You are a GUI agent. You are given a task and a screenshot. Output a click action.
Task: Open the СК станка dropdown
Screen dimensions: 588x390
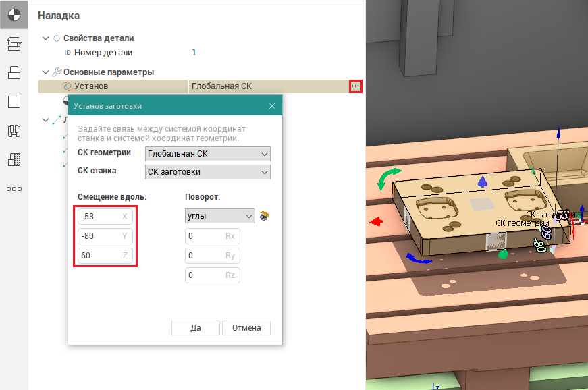208,172
